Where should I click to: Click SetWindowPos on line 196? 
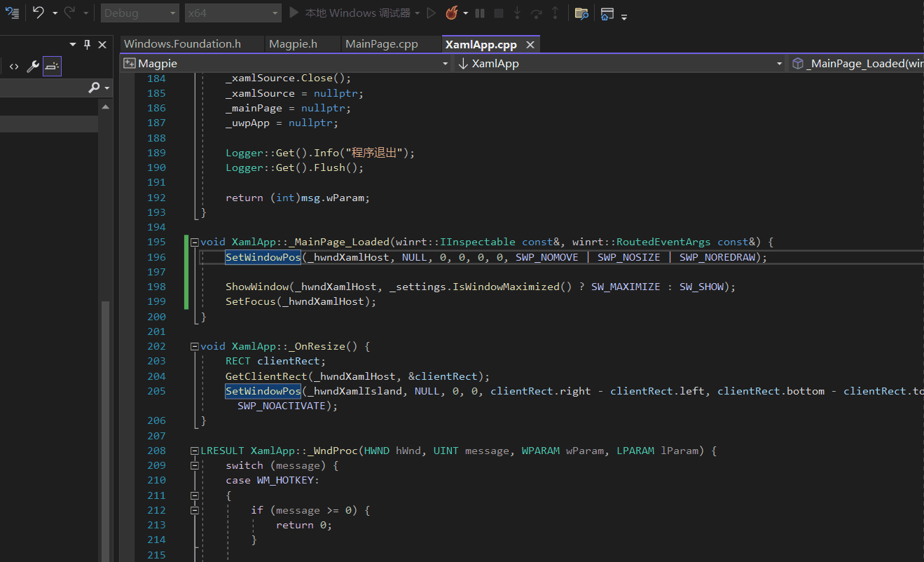263,257
